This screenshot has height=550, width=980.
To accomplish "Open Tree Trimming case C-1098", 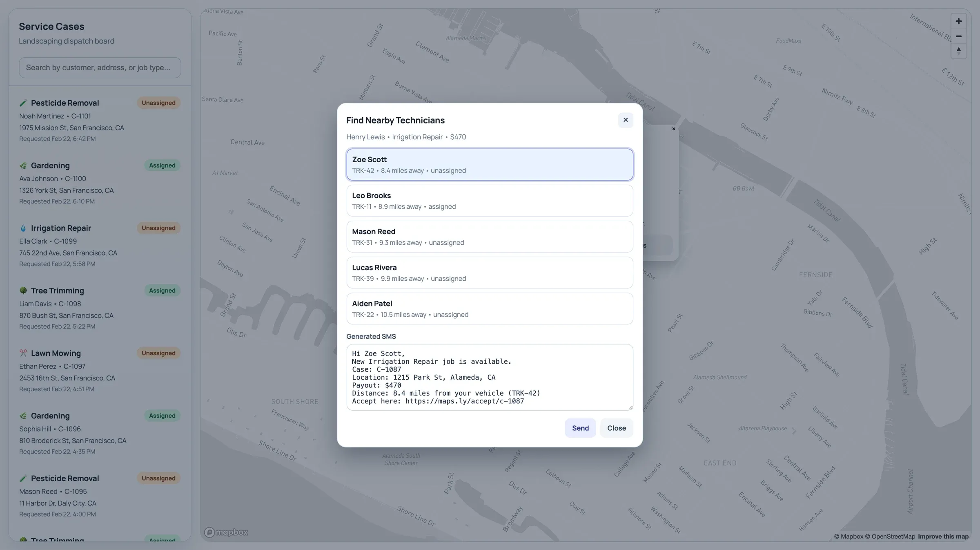I will 100,308.
